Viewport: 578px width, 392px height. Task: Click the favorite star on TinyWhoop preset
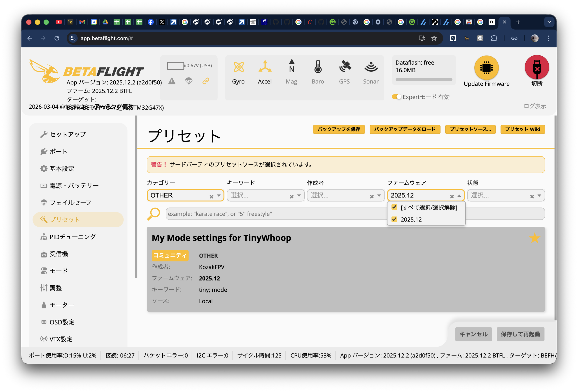534,238
